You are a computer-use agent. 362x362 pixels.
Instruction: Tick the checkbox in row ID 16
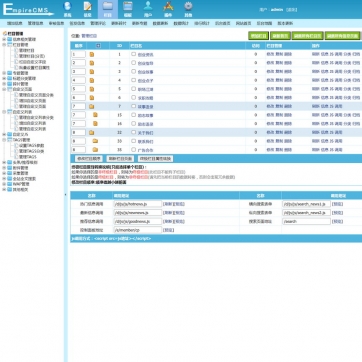[x=133, y=123]
